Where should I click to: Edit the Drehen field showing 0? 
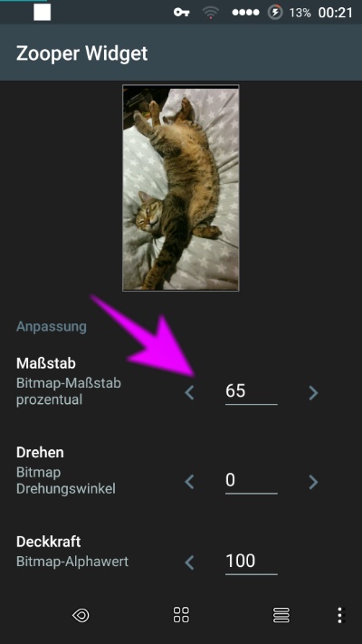(x=252, y=481)
